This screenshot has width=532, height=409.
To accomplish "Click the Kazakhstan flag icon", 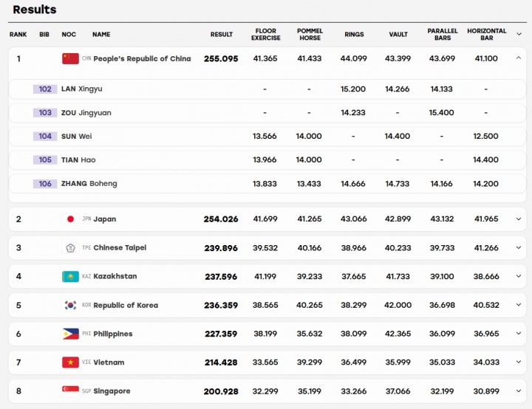I will coord(70,276).
